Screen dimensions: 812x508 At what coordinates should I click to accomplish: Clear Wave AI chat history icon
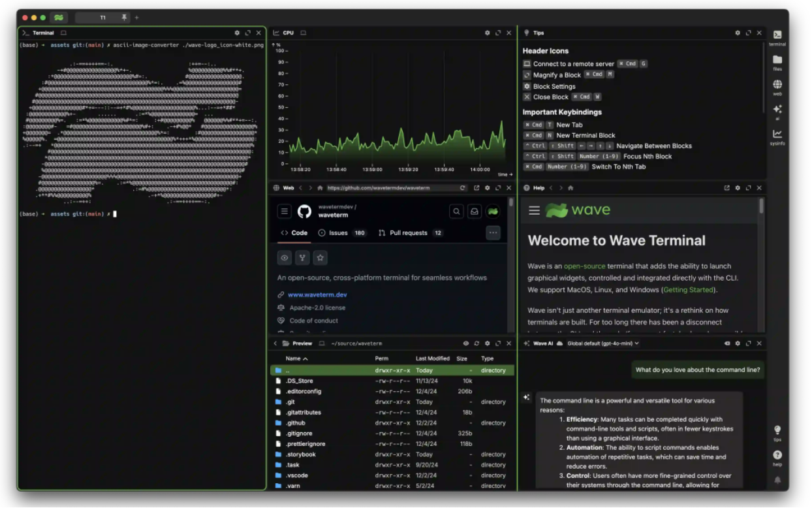click(727, 343)
